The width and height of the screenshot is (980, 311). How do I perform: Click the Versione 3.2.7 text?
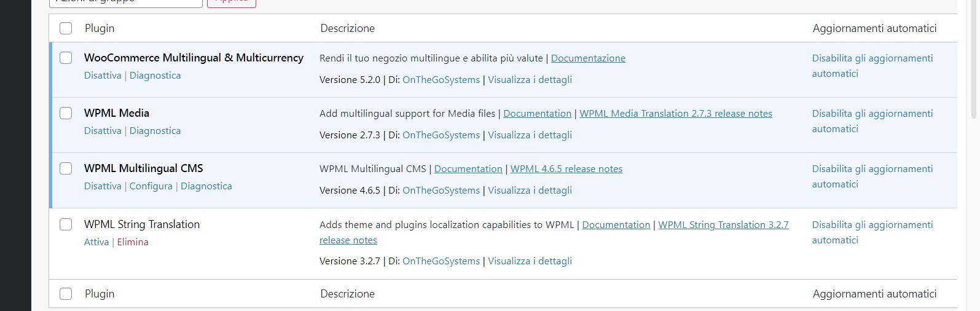(x=350, y=261)
